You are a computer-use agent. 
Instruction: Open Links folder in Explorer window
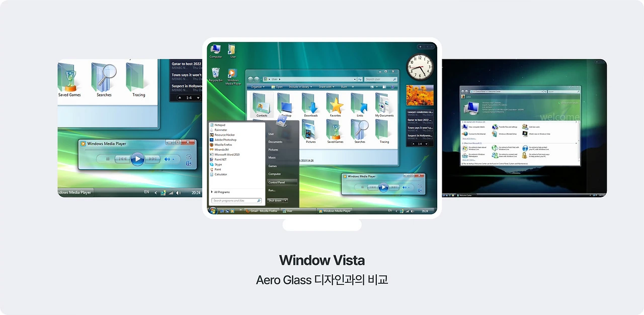pyautogui.click(x=360, y=105)
